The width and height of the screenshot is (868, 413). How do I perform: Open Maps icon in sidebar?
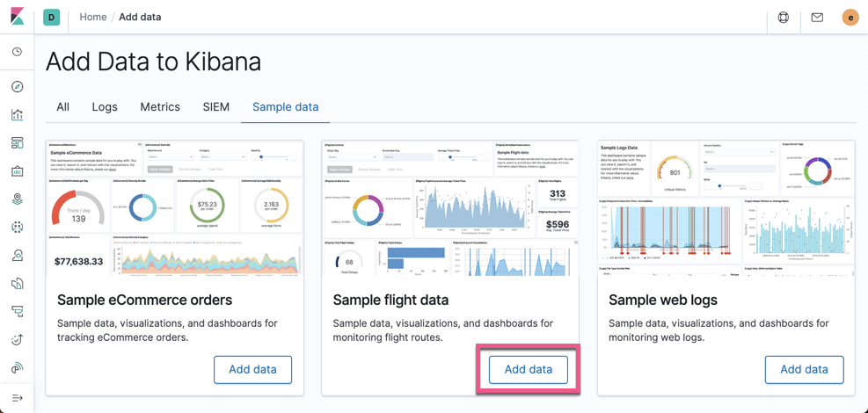(x=18, y=199)
